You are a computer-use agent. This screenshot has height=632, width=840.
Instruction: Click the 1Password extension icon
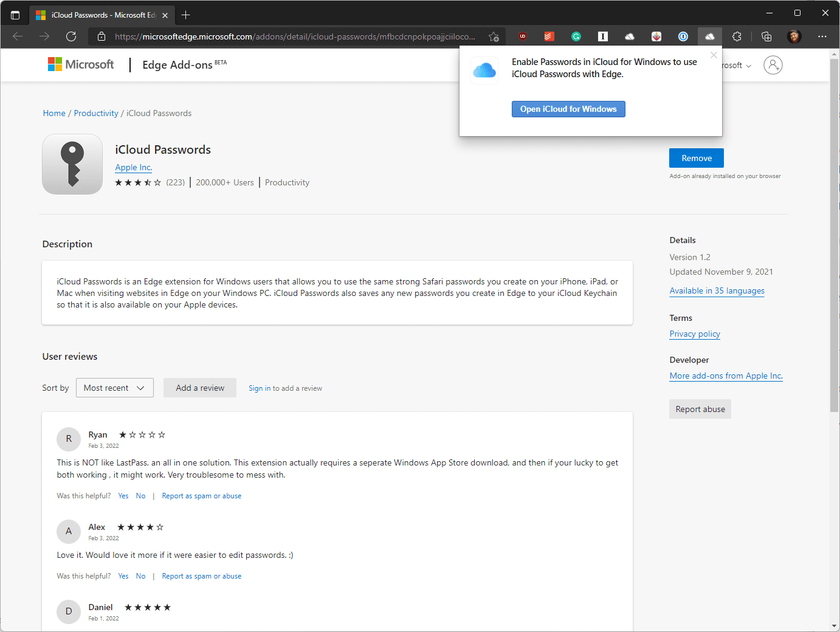(683, 36)
